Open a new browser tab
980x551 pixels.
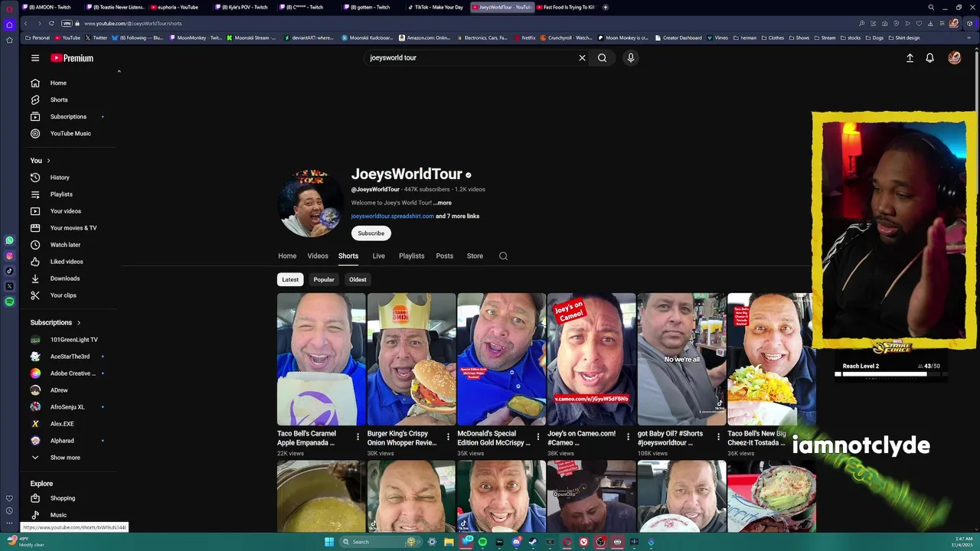coord(605,7)
